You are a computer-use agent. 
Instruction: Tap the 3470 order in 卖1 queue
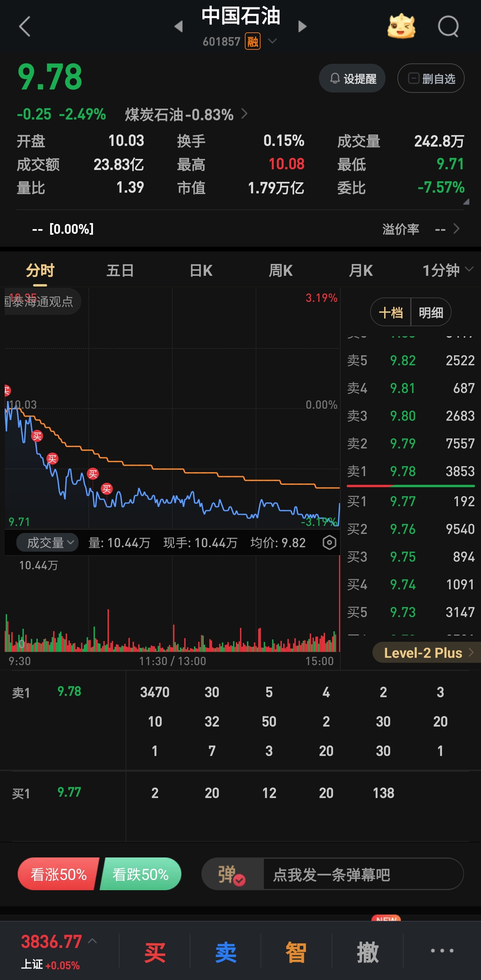coord(155,692)
